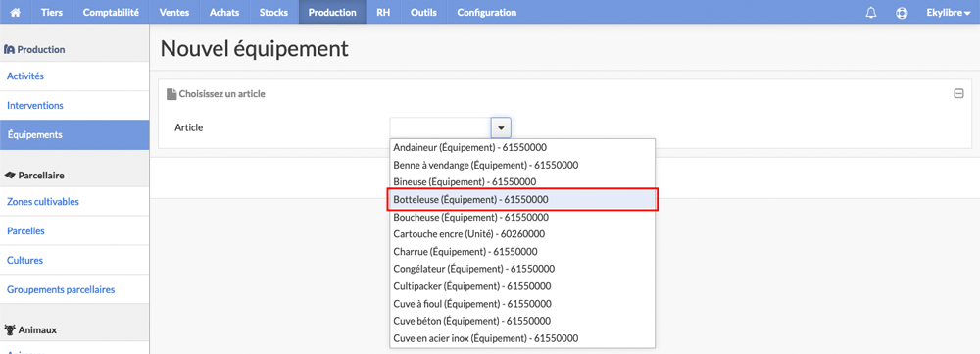Collapse the Choisissez un article panel
The width and height of the screenshot is (980, 354).
pyautogui.click(x=958, y=94)
